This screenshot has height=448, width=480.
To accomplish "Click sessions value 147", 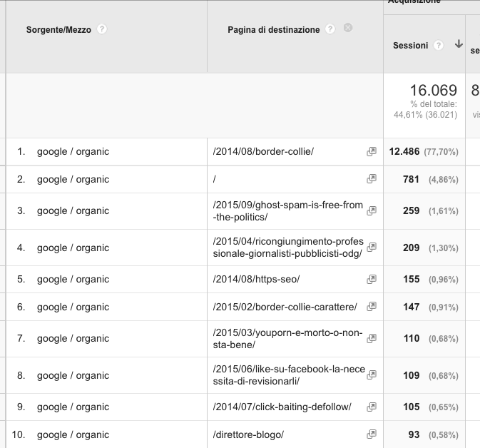I will point(411,307).
